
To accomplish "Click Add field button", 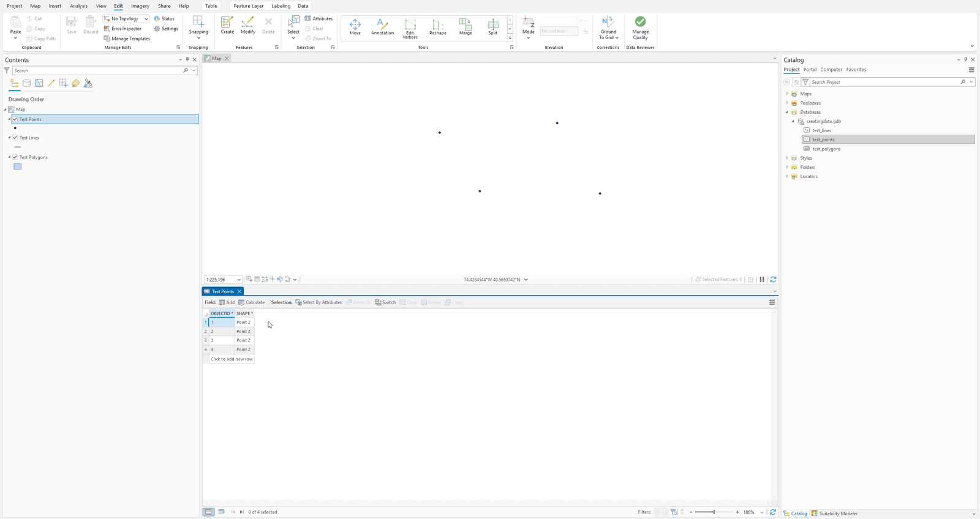I will (x=227, y=302).
